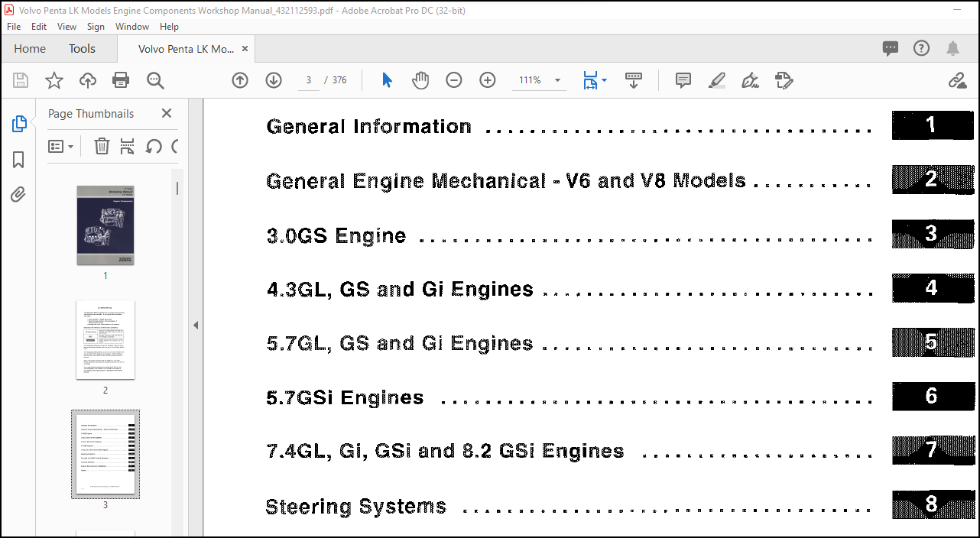Upload file to cloud
This screenshot has width=980, height=538.
88,80
